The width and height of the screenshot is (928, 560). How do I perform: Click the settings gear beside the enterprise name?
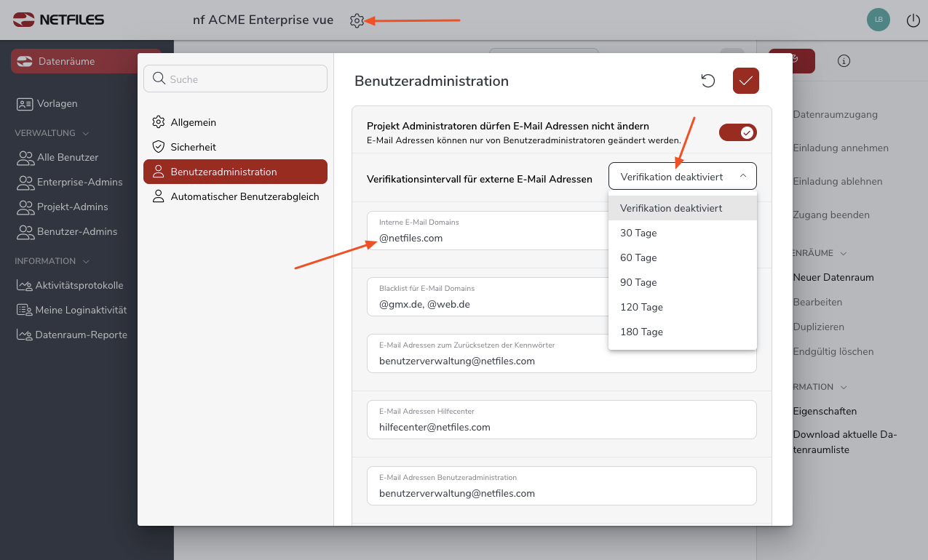click(357, 20)
